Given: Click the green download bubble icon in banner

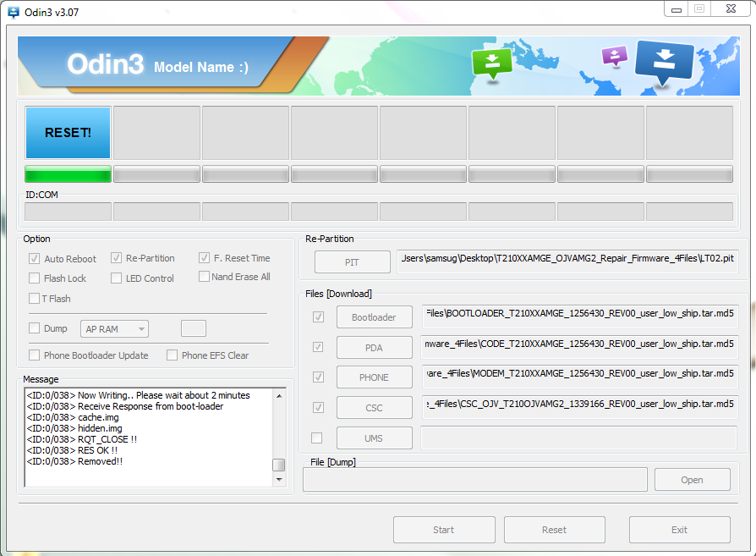Looking at the screenshot, I should tap(492, 63).
